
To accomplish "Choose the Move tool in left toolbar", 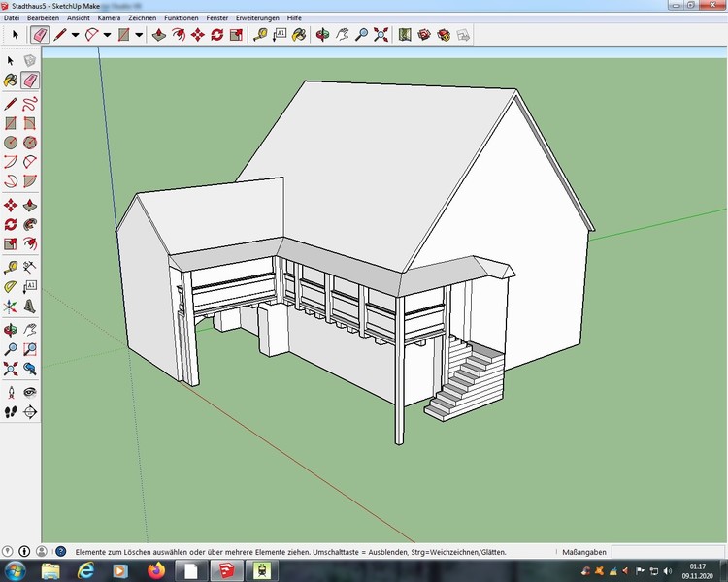I will point(11,205).
